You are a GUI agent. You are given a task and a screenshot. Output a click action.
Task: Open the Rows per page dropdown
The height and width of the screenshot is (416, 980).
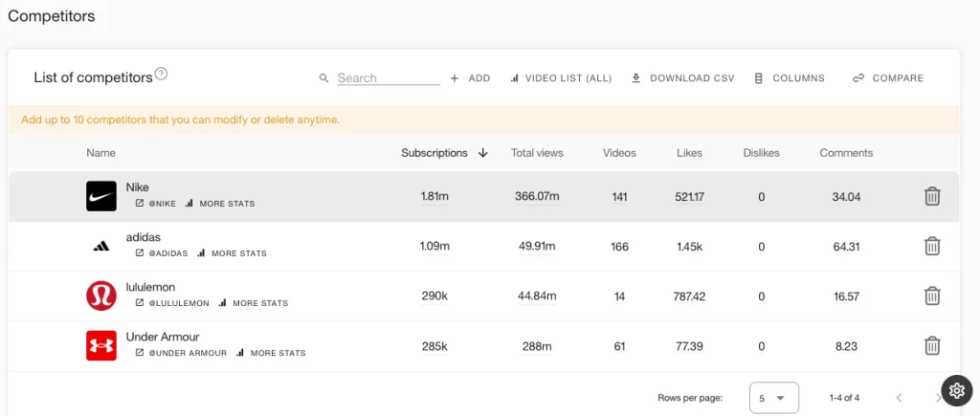point(773,398)
